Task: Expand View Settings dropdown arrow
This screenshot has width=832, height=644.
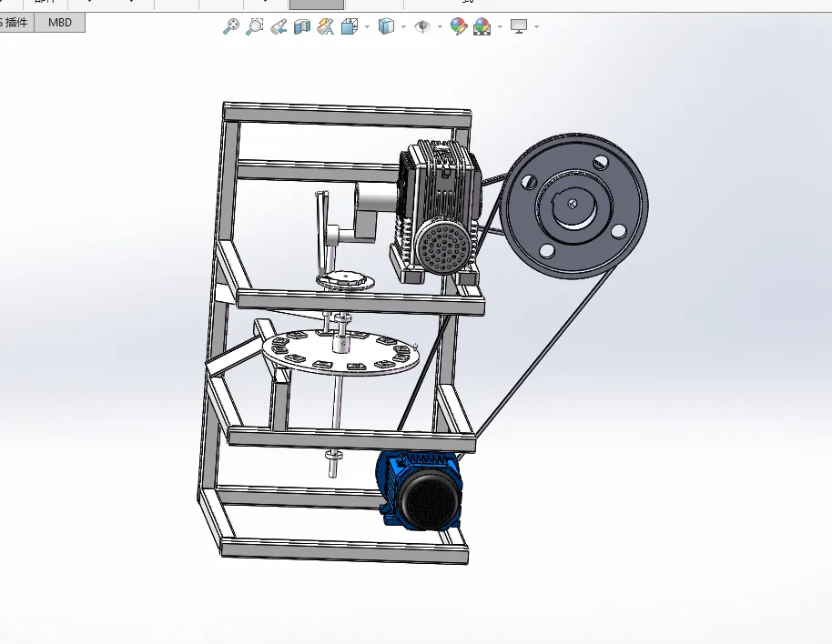Action: [x=536, y=26]
